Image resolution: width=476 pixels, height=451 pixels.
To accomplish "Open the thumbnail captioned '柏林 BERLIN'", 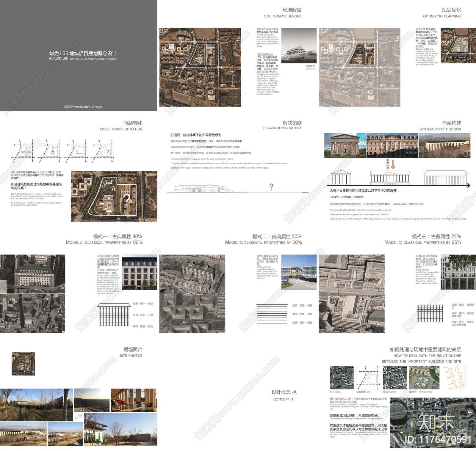I will pos(342,378).
